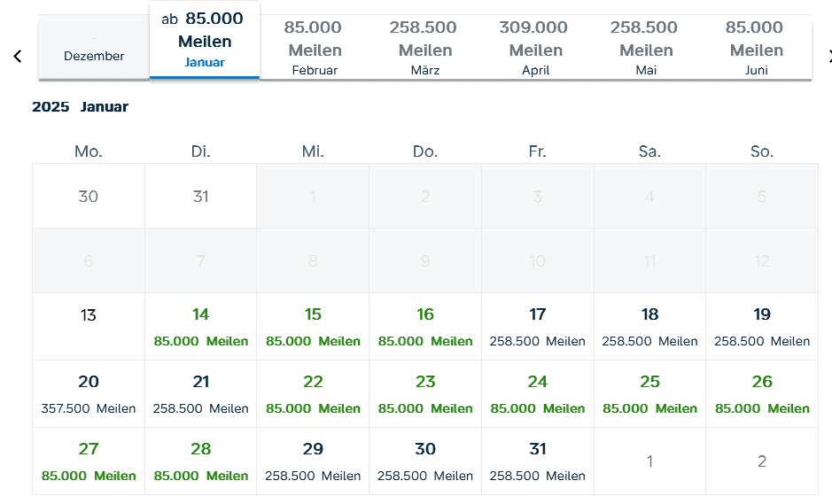The width and height of the screenshot is (832, 504).
Task: Click December 30 date cell
Action: click(x=89, y=196)
